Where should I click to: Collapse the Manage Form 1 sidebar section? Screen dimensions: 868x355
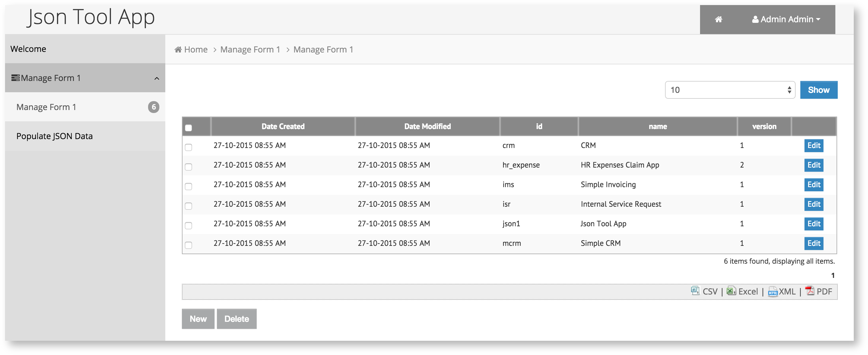[x=156, y=78]
